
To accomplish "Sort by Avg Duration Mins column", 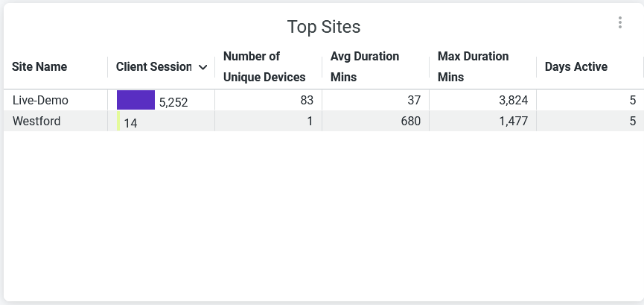I will 365,67.
